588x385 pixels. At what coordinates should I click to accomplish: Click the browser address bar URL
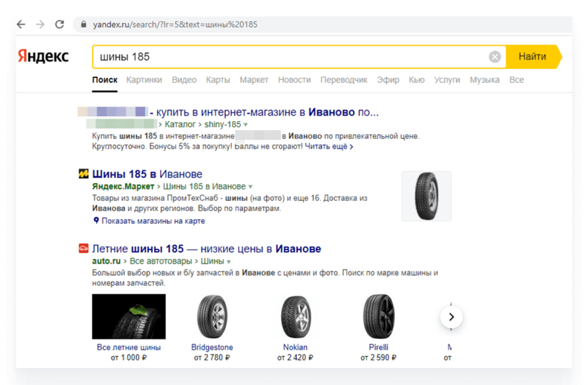(x=175, y=25)
